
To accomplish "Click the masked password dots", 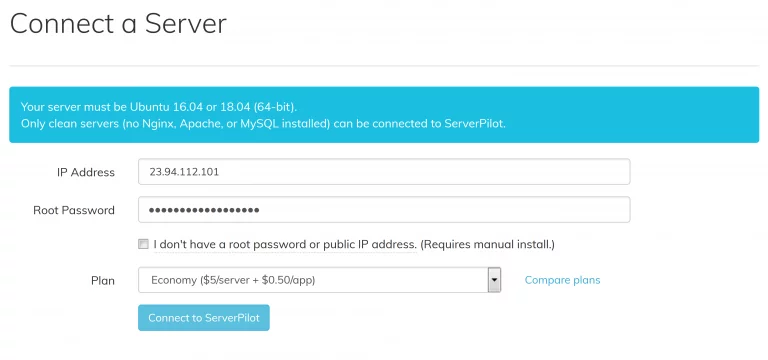I will tap(204, 211).
